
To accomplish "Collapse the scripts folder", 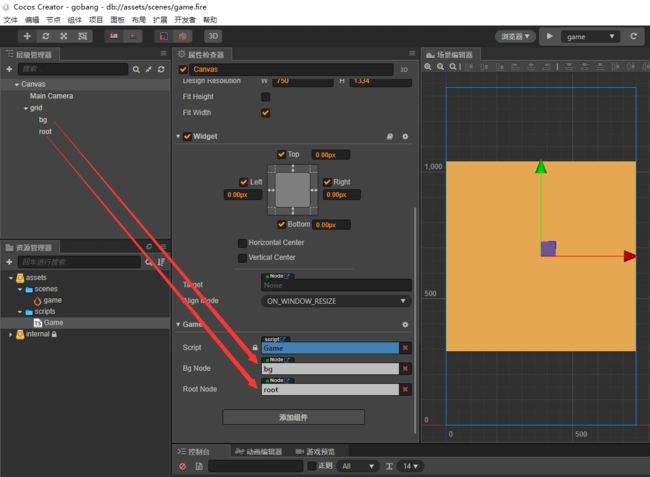I will coord(19,312).
